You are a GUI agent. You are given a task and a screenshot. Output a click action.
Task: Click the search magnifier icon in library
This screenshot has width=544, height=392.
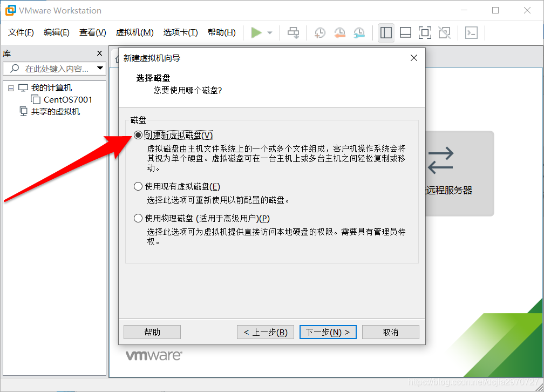click(x=15, y=69)
